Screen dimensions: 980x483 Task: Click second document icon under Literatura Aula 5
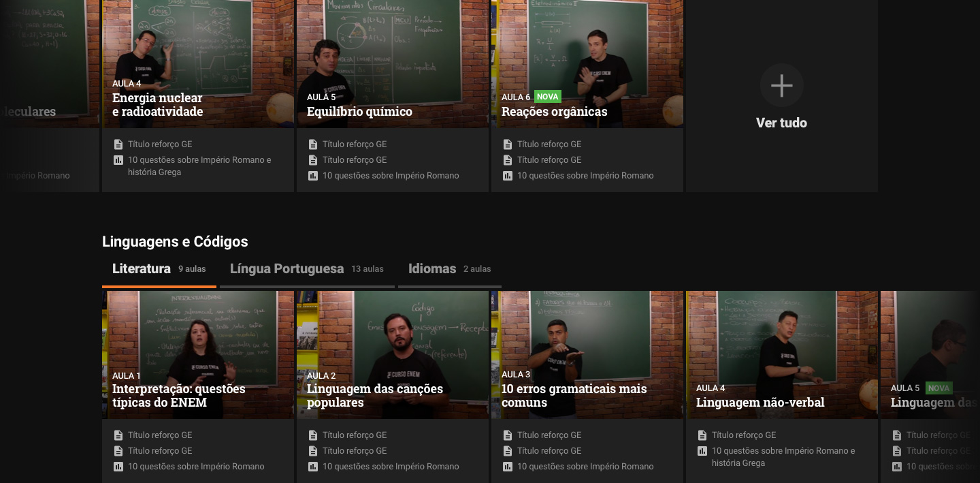point(897,451)
